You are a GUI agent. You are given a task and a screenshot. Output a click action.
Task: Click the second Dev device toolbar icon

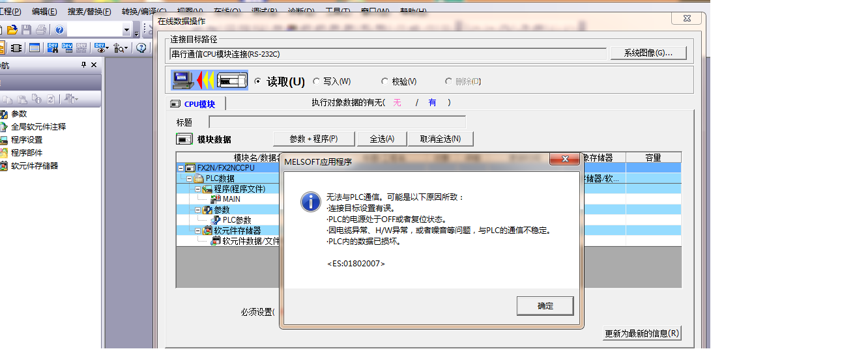[67, 48]
